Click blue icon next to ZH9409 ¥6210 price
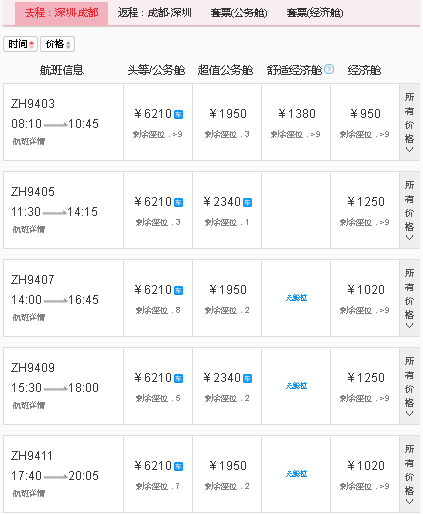 tap(179, 378)
